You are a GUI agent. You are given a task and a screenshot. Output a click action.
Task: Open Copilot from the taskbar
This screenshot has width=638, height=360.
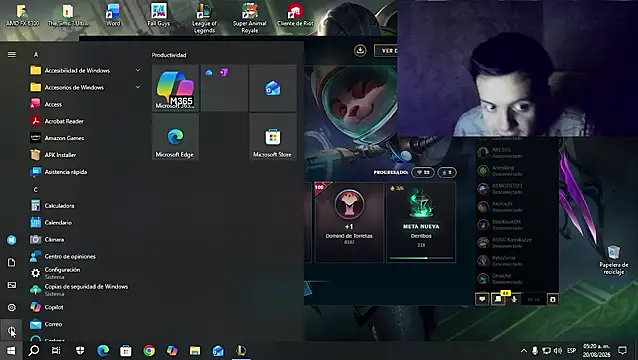(x=172, y=350)
